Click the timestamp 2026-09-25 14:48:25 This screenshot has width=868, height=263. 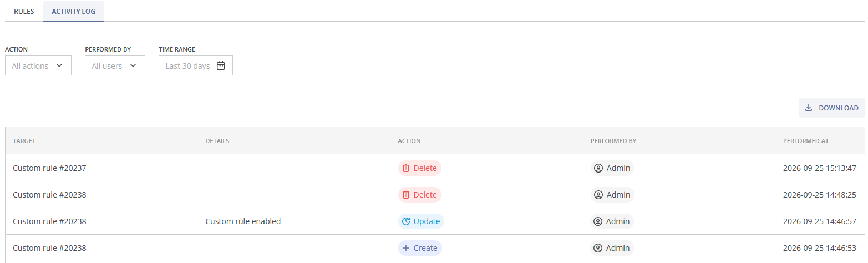click(x=820, y=195)
